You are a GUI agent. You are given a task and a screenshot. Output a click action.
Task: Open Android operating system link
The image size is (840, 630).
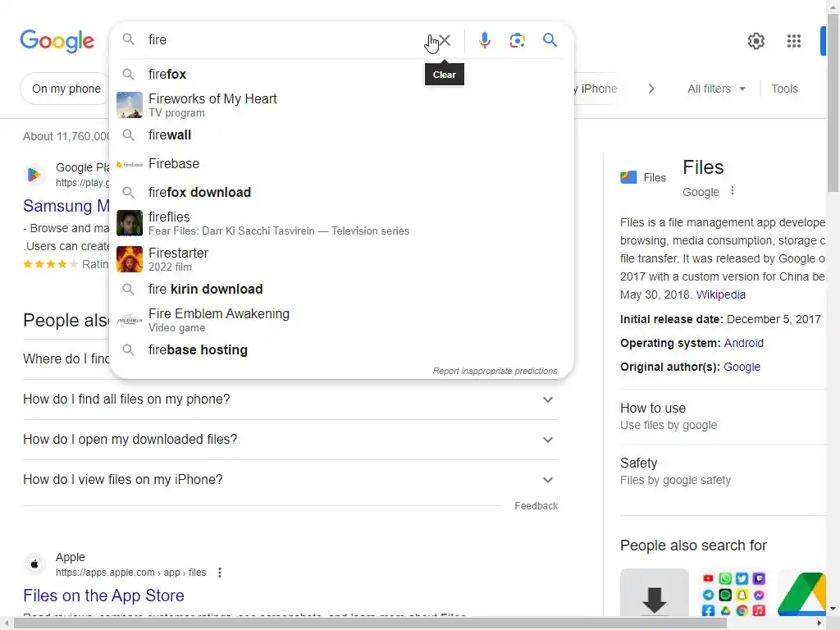(743, 343)
